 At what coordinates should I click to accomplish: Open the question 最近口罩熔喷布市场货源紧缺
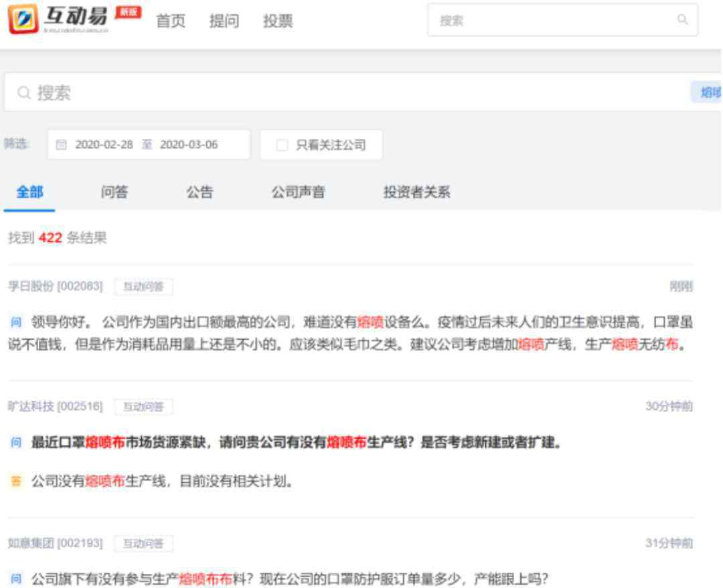point(297,442)
